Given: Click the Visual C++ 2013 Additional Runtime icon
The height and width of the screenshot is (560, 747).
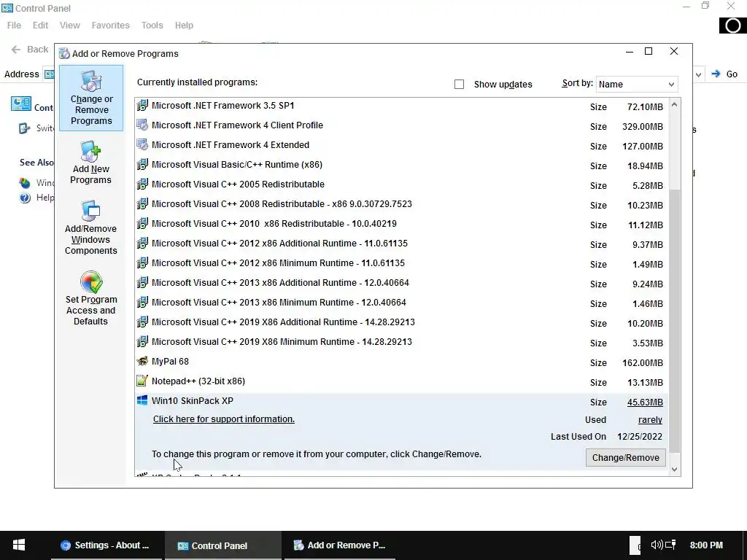Looking at the screenshot, I should click(x=142, y=283).
